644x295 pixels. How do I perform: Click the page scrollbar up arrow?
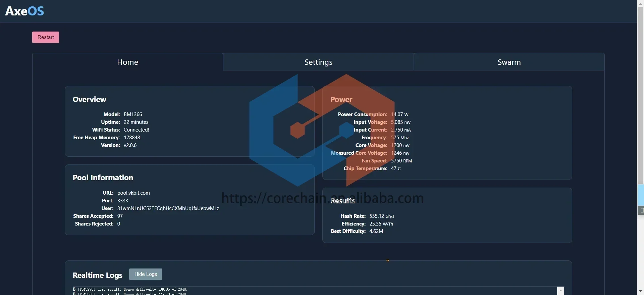[x=640, y=3]
